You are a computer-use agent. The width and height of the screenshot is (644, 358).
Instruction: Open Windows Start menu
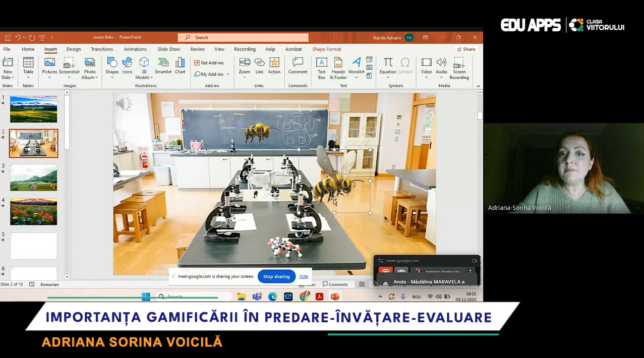click(x=146, y=296)
